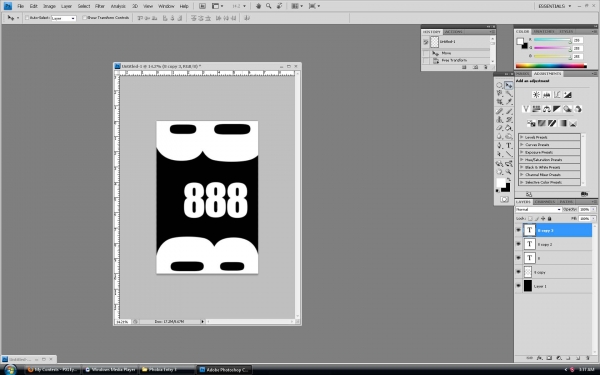Toggle Lock transparent pixels

(530, 218)
